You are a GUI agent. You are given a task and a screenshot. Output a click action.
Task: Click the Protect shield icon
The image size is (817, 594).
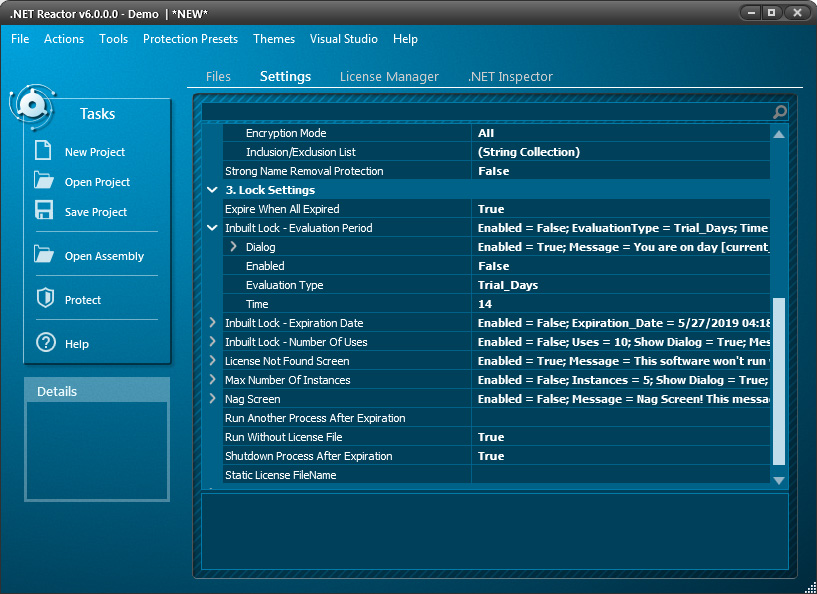pos(44,299)
